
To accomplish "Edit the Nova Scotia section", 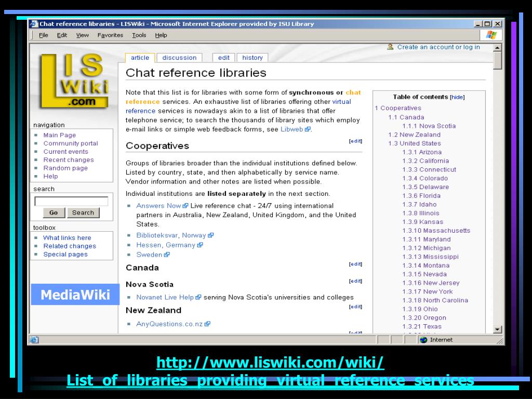I will (x=355, y=281).
